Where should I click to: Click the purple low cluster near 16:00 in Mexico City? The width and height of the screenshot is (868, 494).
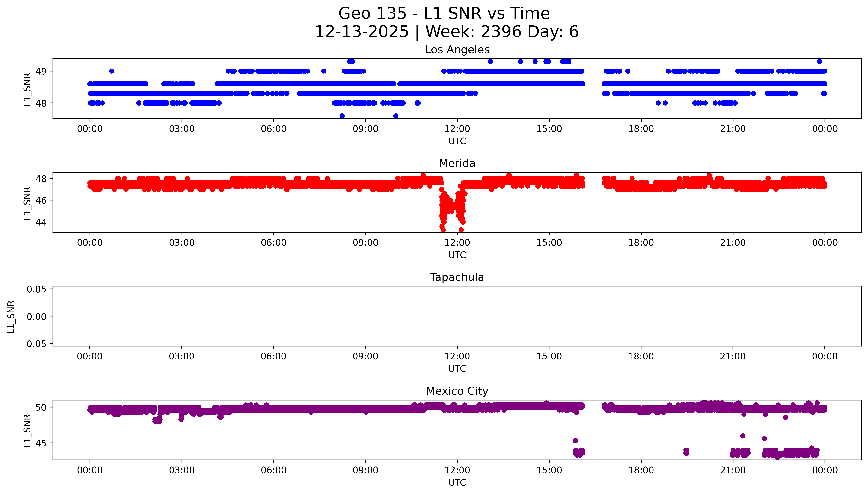[x=579, y=452]
